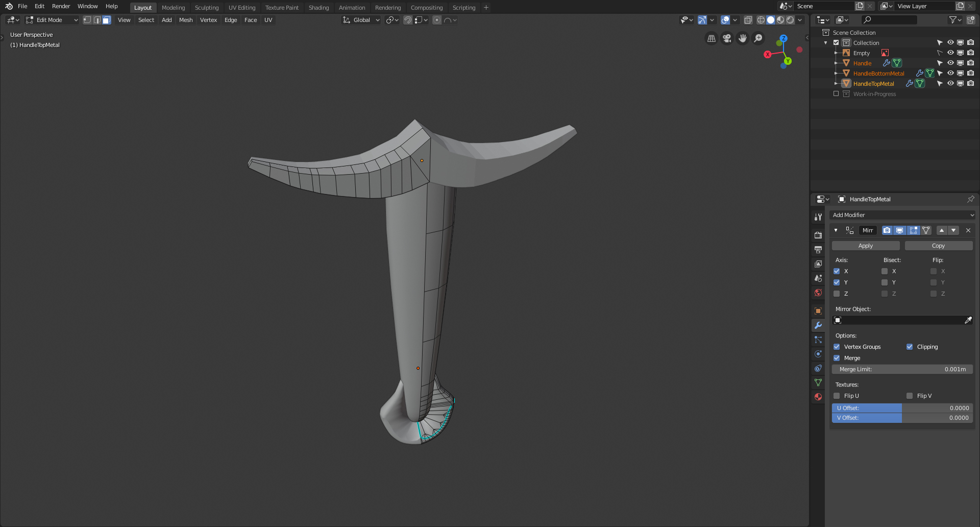Image resolution: width=980 pixels, height=527 pixels.
Task: Toggle X-ray view in the viewport header
Action: click(748, 20)
